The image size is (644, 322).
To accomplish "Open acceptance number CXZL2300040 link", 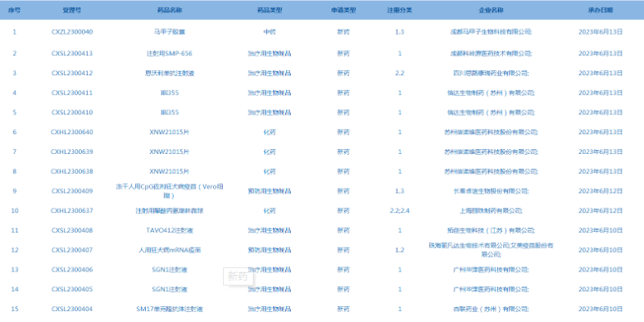I will click(72, 32).
